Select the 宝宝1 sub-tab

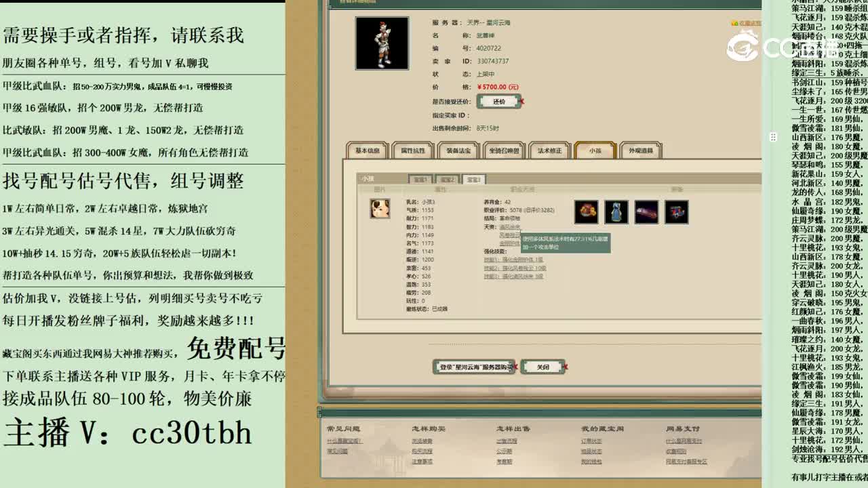pos(420,180)
